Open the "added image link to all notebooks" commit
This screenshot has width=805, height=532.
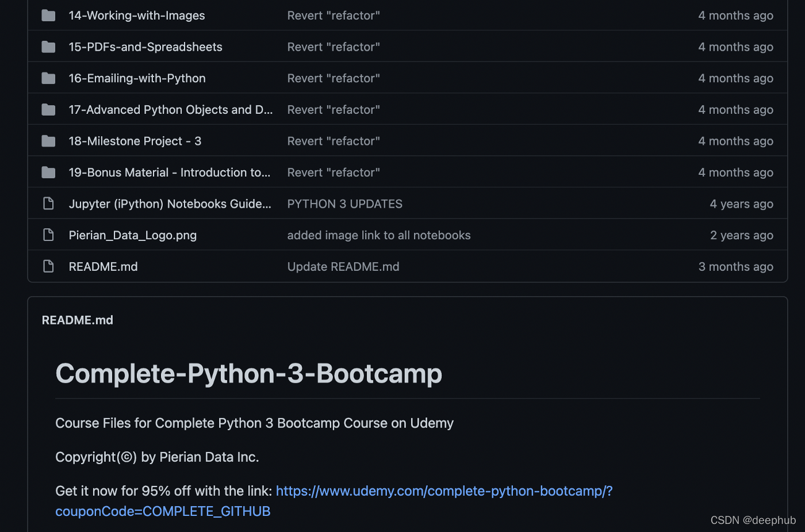pos(379,235)
